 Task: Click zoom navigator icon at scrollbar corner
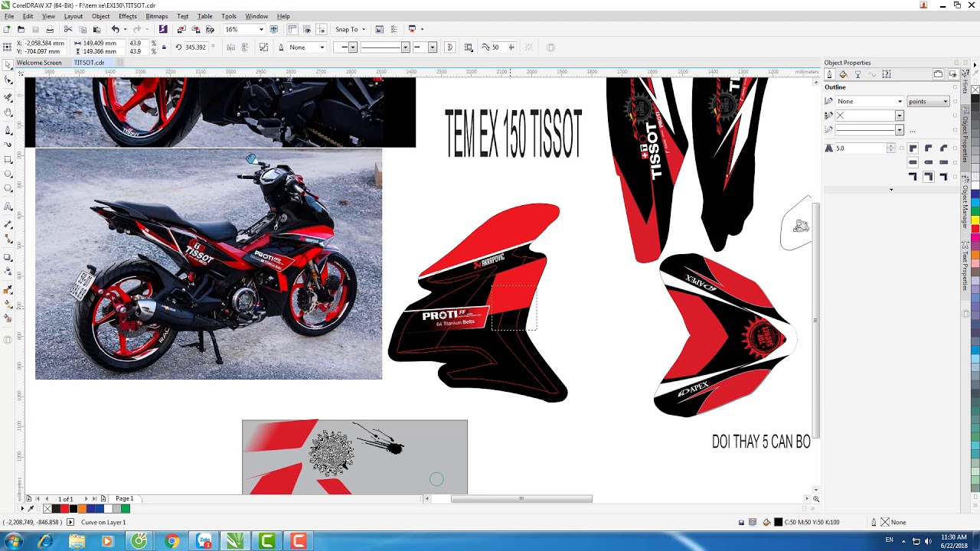click(x=815, y=499)
